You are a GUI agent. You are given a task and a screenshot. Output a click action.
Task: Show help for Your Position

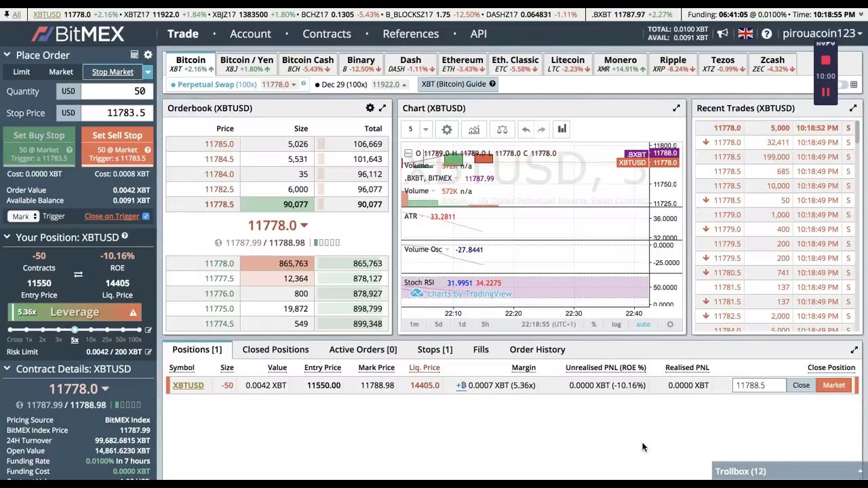click(125, 236)
